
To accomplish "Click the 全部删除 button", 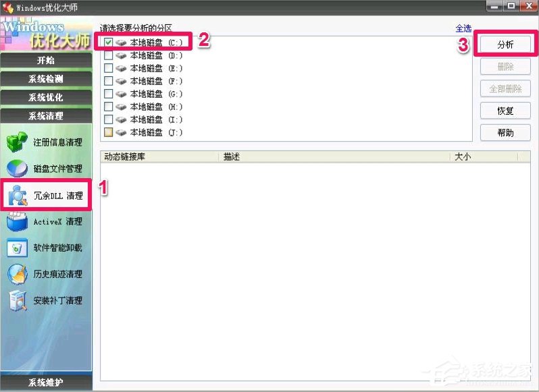I will tap(505, 89).
